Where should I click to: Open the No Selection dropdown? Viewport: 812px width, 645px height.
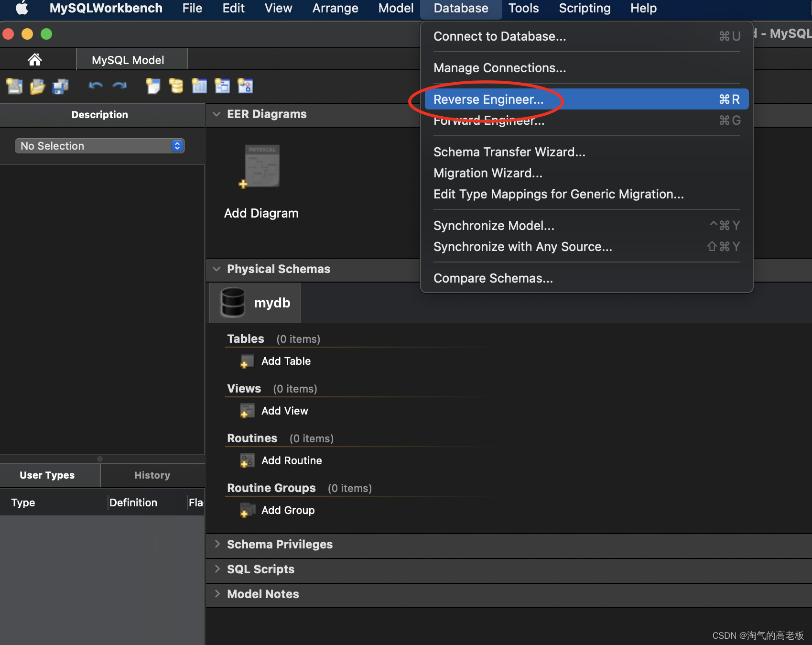pyautogui.click(x=99, y=146)
